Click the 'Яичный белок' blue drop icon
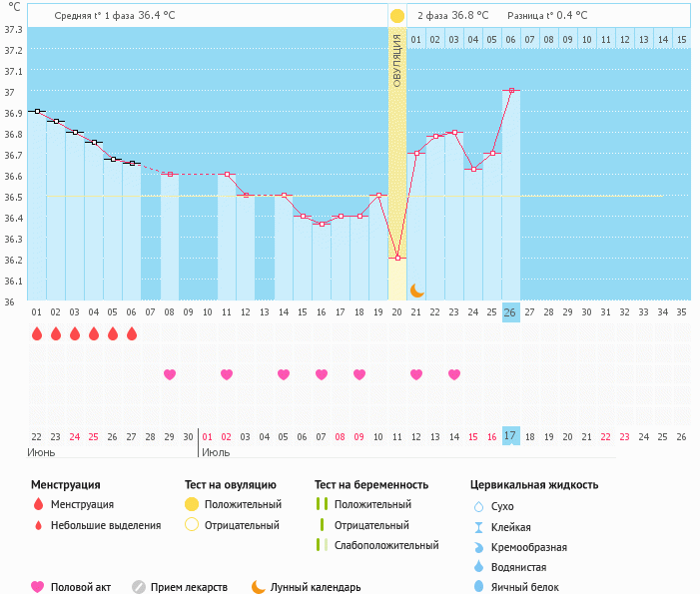Image resolution: width=700 pixels, height=594 pixels. (x=478, y=587)
